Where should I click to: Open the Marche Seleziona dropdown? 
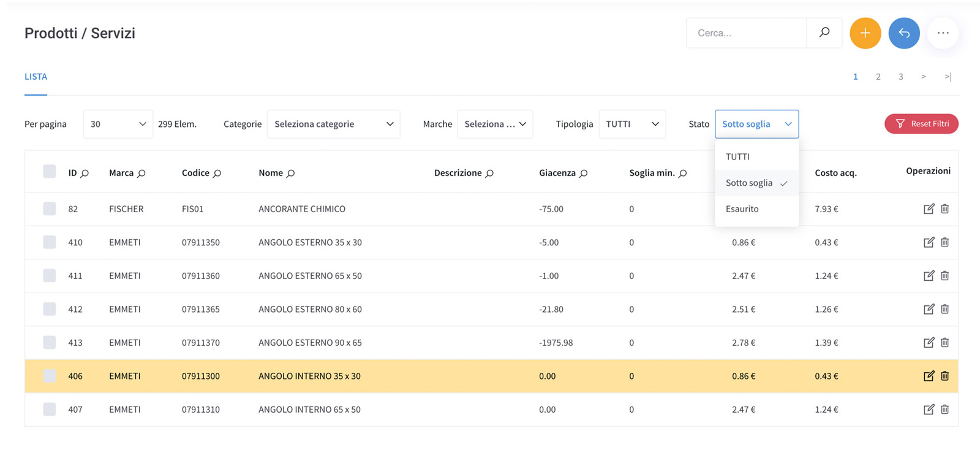click(495, 124)
